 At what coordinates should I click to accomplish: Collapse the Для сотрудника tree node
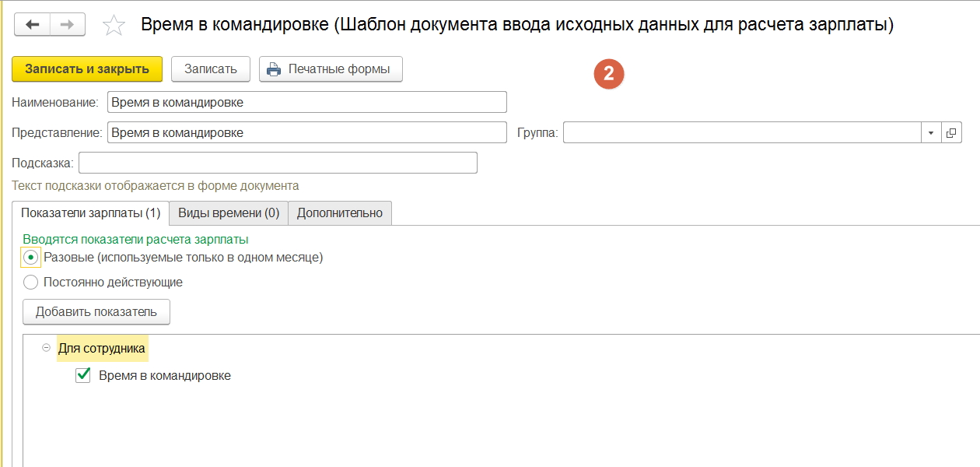(x=46, y=349)
